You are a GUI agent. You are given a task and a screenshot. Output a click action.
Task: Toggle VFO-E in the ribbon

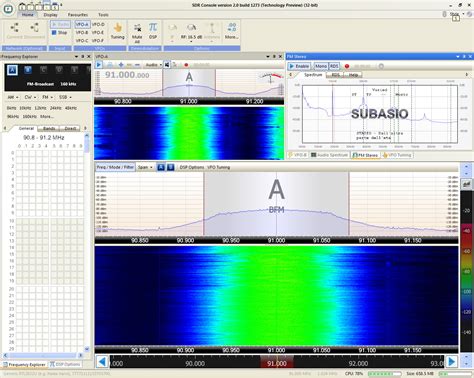pos(98,32)
